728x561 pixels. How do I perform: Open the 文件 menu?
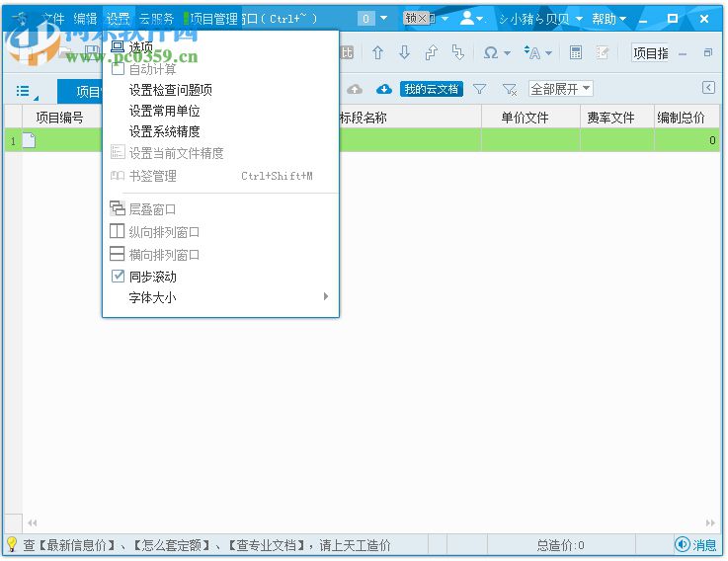(x=52, y=19)
